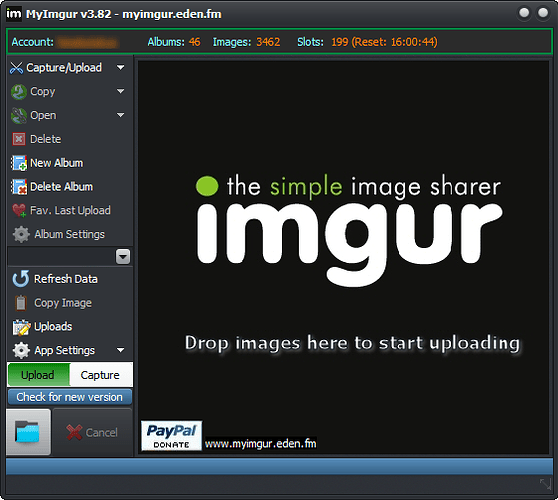Click the red Delete icon
The height and width of the screenshot is (500, 558).
tap(19, 139)
